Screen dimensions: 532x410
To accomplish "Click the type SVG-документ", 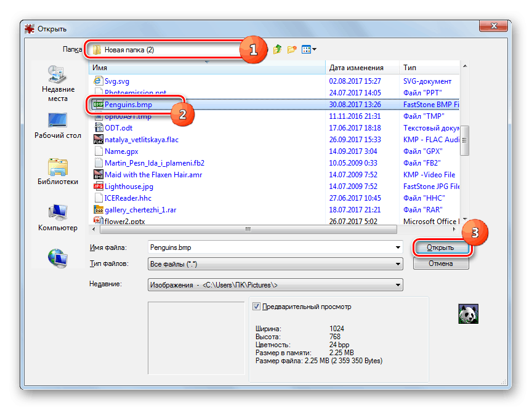I will pyautogui.click(x=427, y=81).
